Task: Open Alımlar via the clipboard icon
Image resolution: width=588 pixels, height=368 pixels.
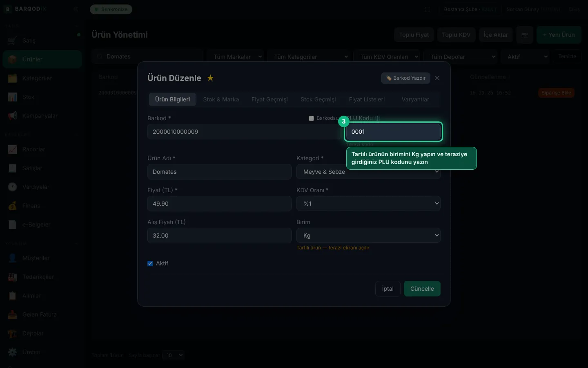Action: (x=12, y=296)
